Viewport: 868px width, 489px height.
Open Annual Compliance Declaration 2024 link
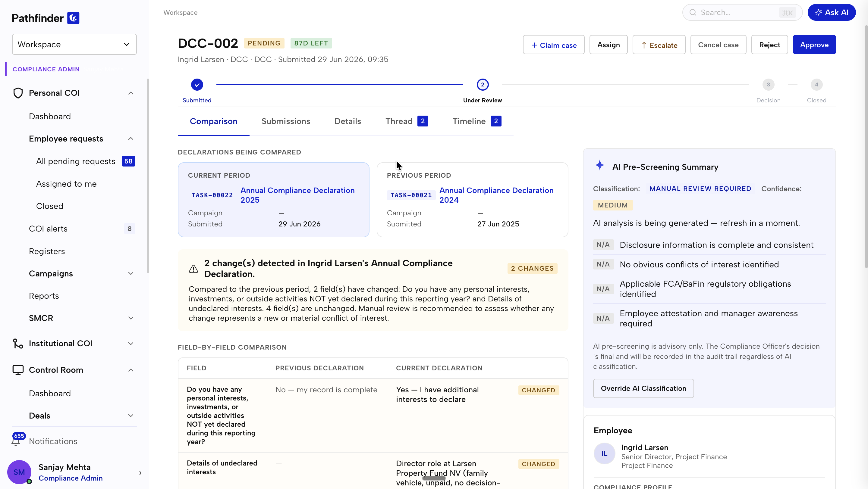[496, 195]
